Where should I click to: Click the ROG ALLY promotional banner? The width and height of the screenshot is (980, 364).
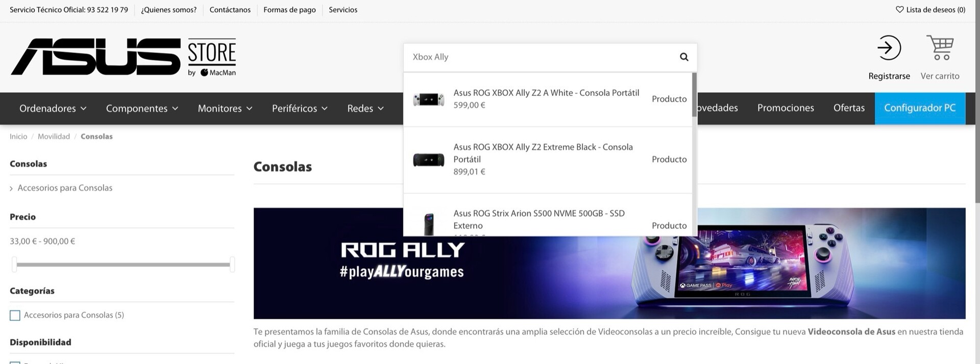609,263
